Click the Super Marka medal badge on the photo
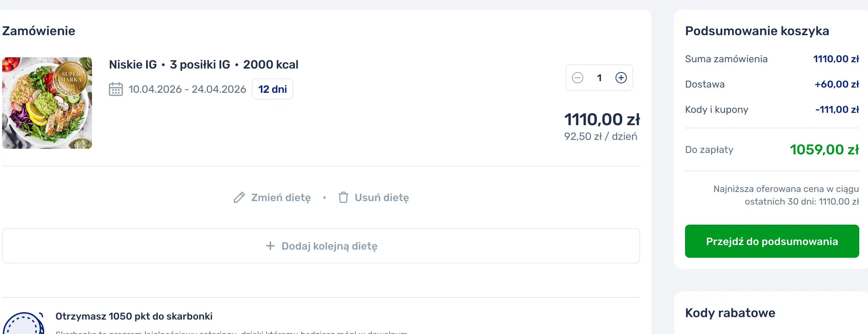This screenshot has width=868, height=334. pos(70,77)
